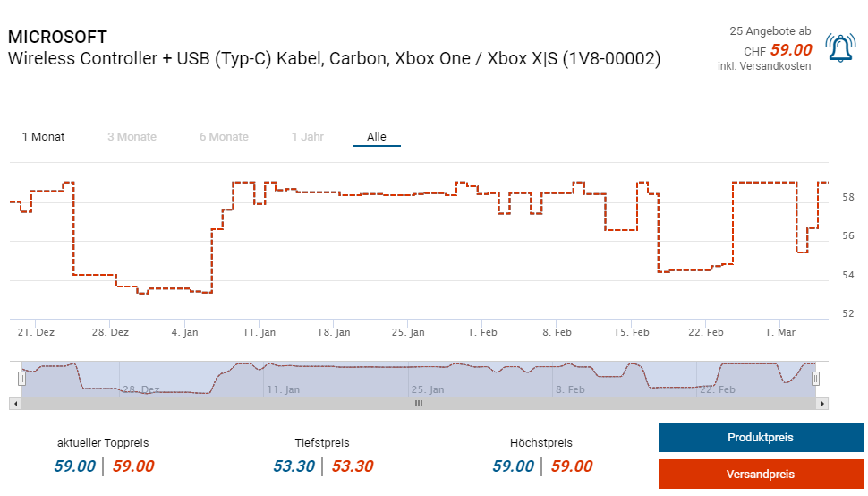This screenshot has height=496, width=868.
Task: Open the "25 Angebote ab" offers text
Action: pyautogui.click(x=770, y=31)
